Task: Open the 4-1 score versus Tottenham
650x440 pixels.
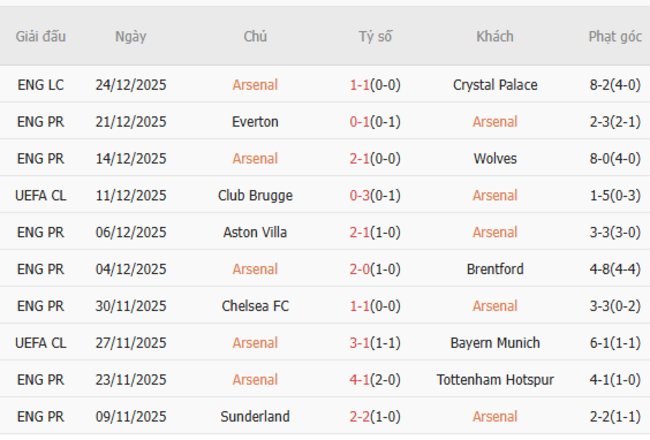Action: pos(360,380)
